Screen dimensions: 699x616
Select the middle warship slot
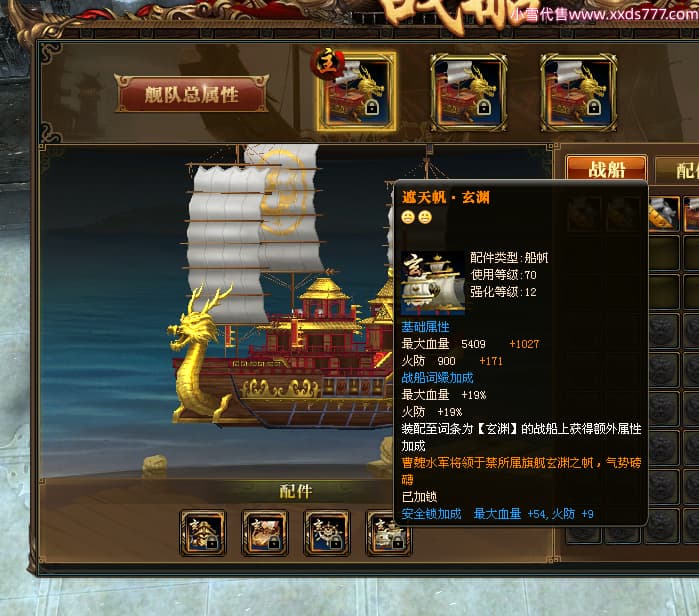(469, 93)
